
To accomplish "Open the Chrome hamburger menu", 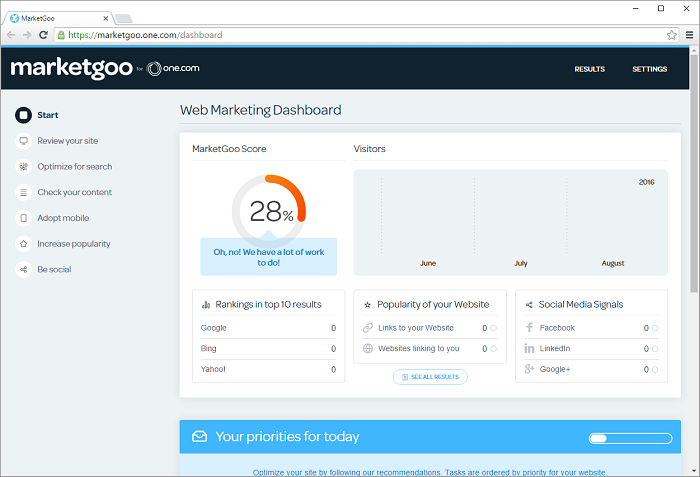I will [x=690, y=35].
